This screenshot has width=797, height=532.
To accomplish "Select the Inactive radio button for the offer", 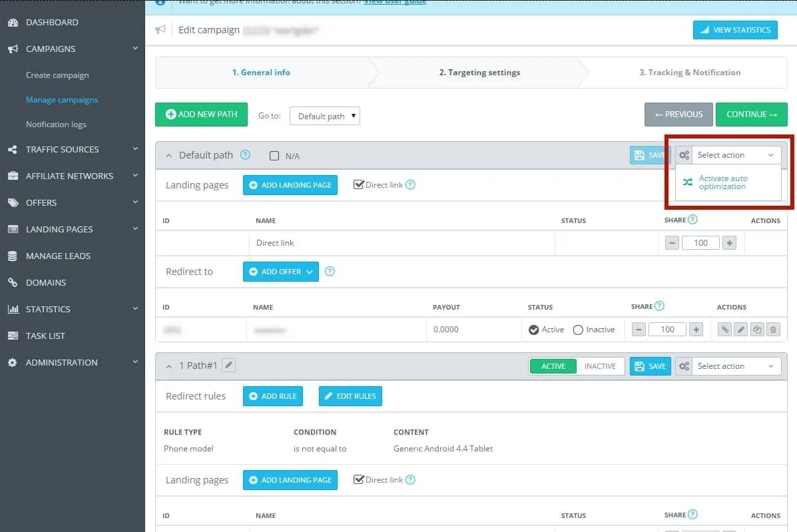I will (x=578, y=329).
